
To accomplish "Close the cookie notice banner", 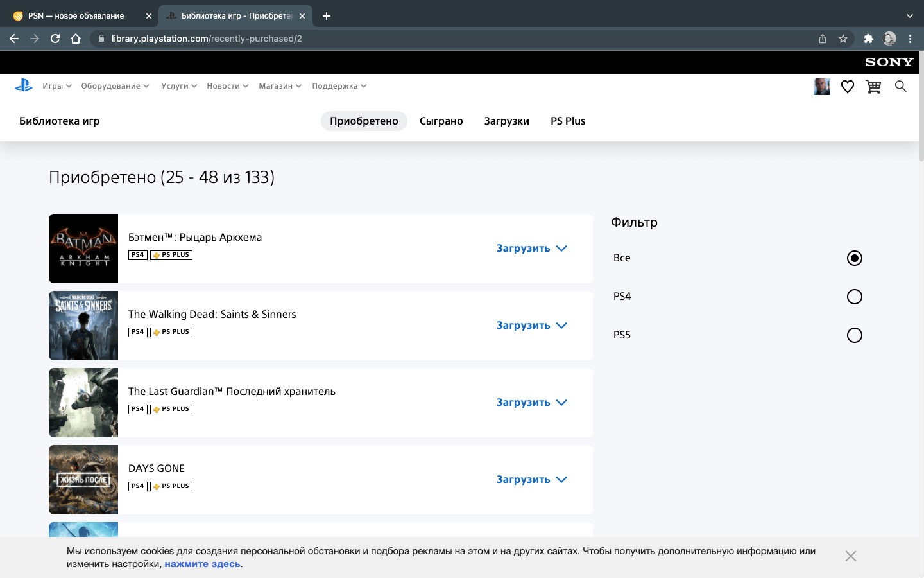I will [851, 556].
